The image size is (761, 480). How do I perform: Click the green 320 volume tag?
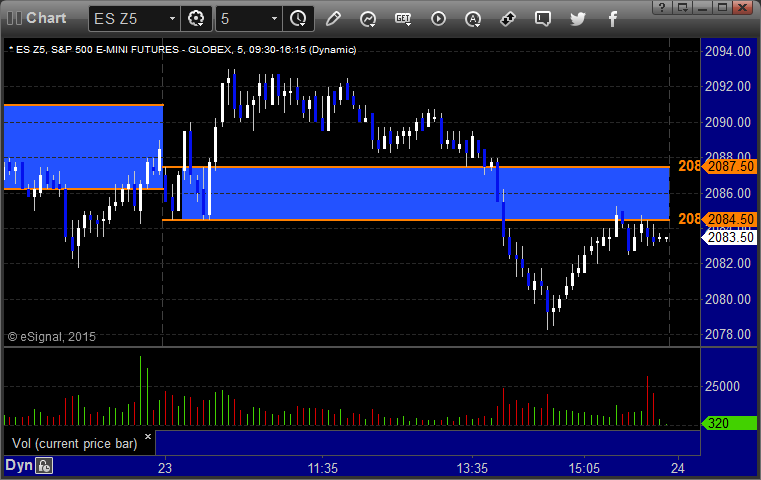pos(729,423)
